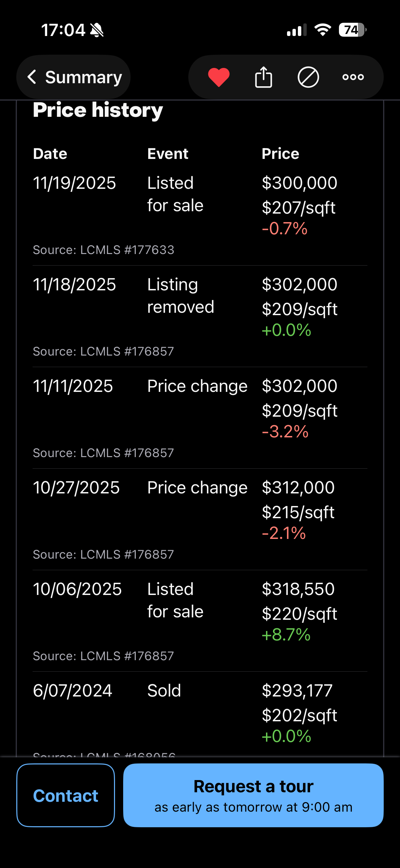Viewport: 400px width, 868px height.
Task: Tap the 17:04 clock in status bar
Action: [63, 30]
